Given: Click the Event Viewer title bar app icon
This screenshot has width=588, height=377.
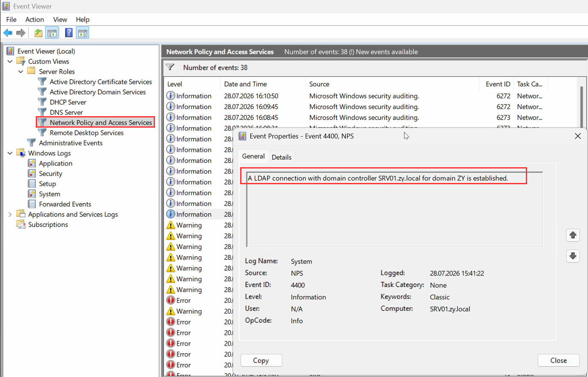Looking at the screenshot, I should point(6,6).
